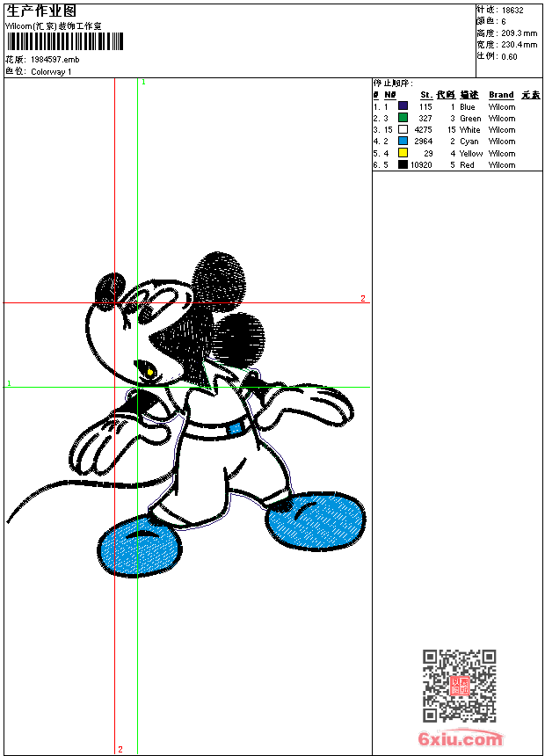
Task: Click the height value 209.3 mm
Action: coord(519,33)
